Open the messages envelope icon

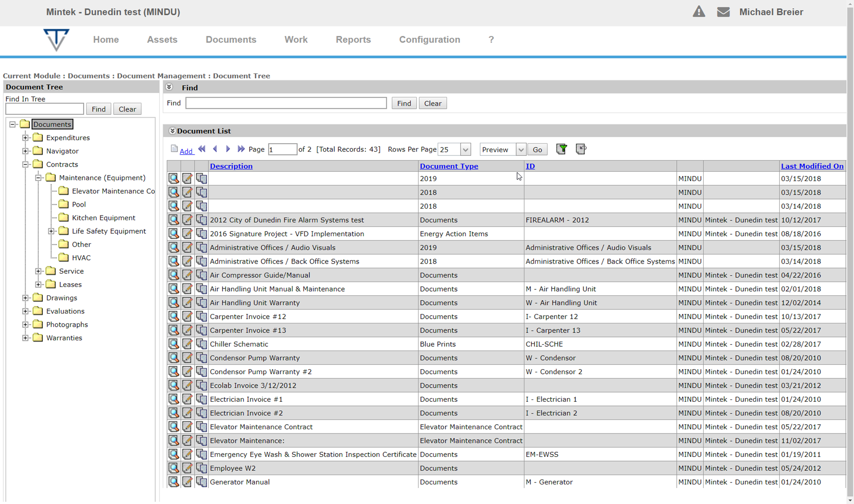coord(723,12)
